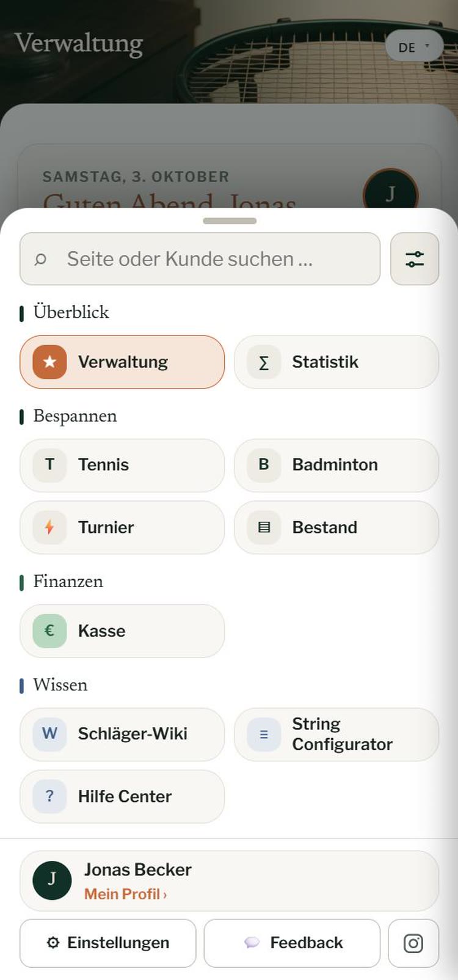The image size is (458, 980).
Task: Click the Jonas Becker profile card avatar
Action: pos(52,880)
